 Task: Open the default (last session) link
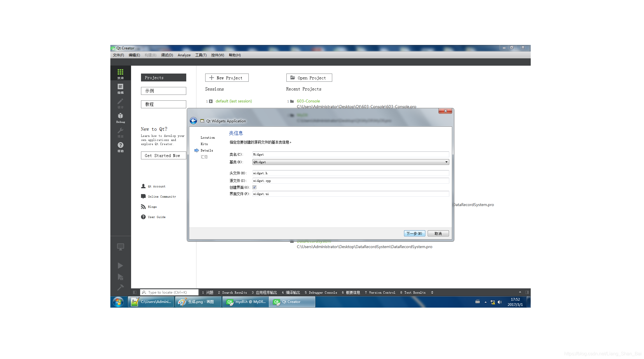click(234, 101)
